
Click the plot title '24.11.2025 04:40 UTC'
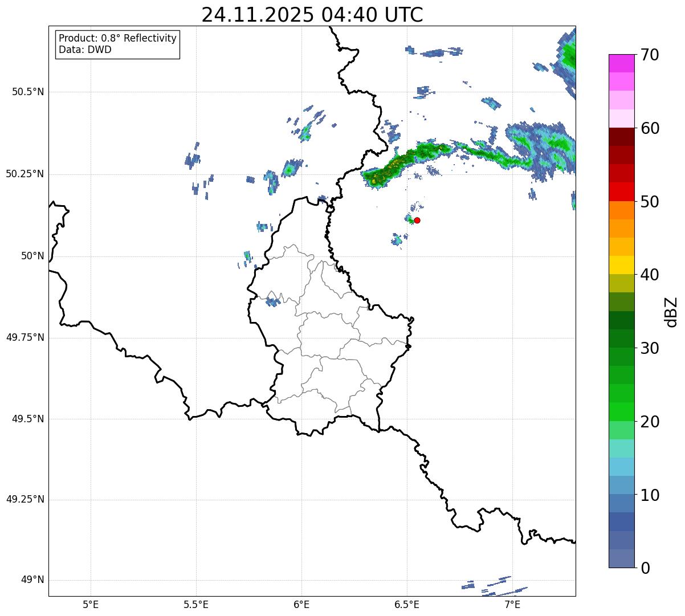(x=312, y=15)
